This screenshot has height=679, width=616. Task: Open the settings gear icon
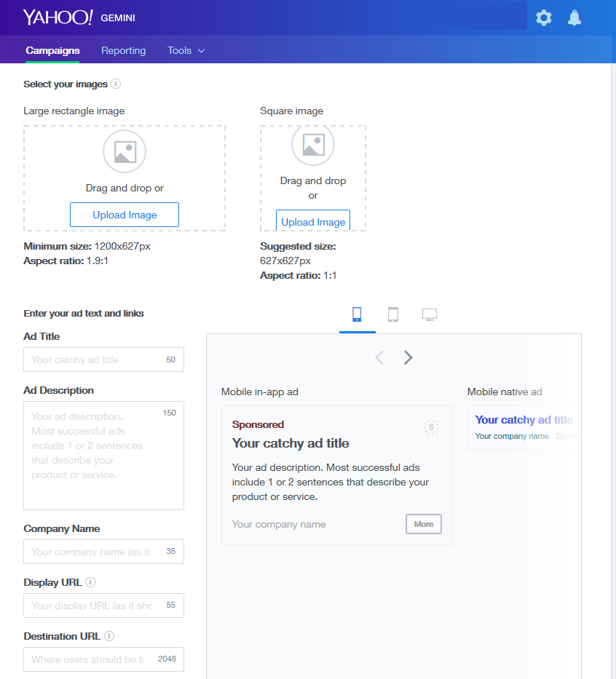pos(544,18)
